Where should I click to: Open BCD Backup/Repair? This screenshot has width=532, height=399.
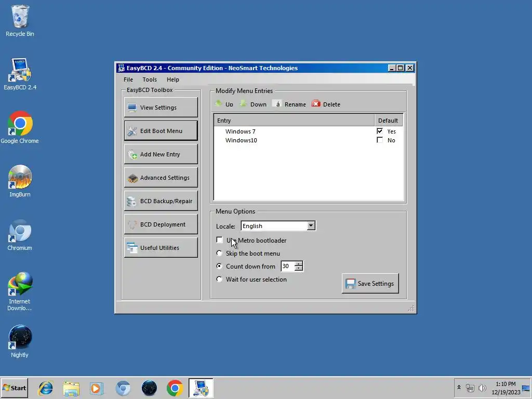pos(161,201)
